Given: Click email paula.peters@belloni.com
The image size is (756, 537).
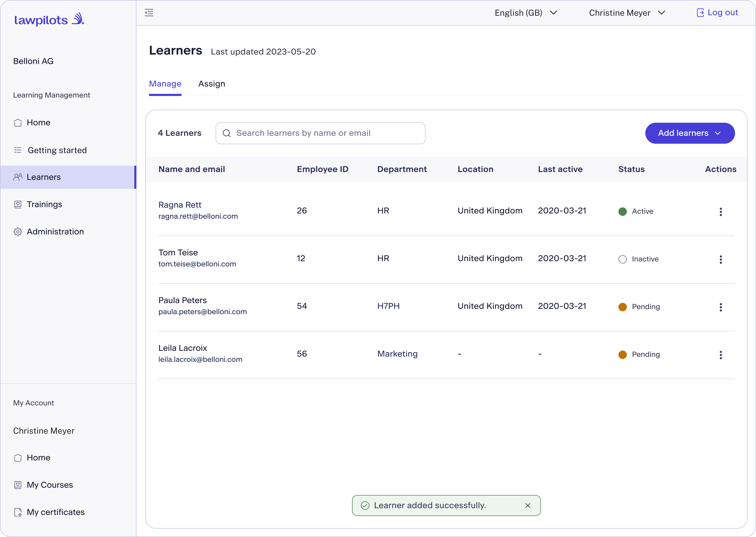Looking at the screenshot, I should [x=203, y=312].
